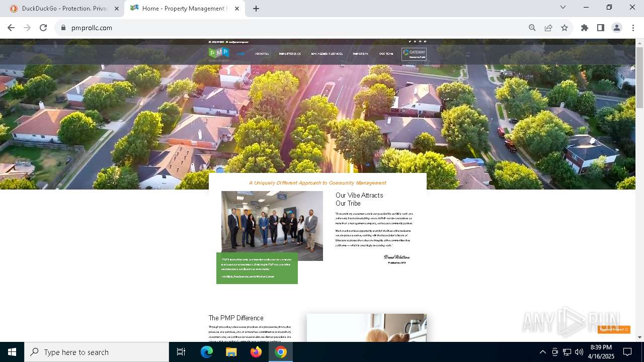Screen dimensions: 644x362
Task: Click the Chrome taskbar icon
Action: [x=281, y=352]
